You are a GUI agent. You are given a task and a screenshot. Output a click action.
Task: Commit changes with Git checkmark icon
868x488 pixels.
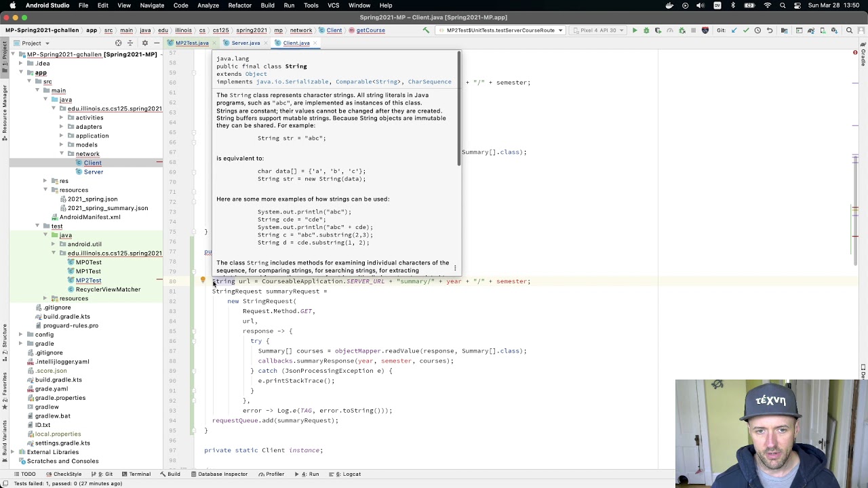[x=746, y=30]
